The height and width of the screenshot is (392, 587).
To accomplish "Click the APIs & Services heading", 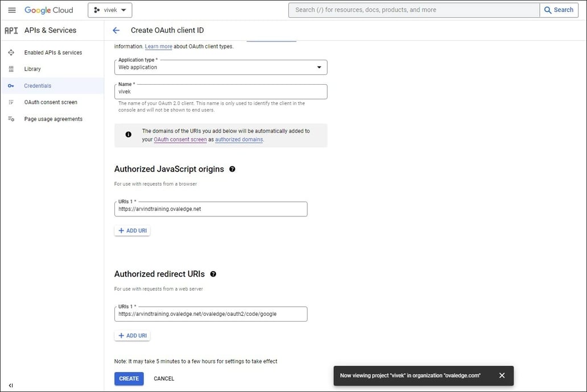I will click(x=50, y=30).
